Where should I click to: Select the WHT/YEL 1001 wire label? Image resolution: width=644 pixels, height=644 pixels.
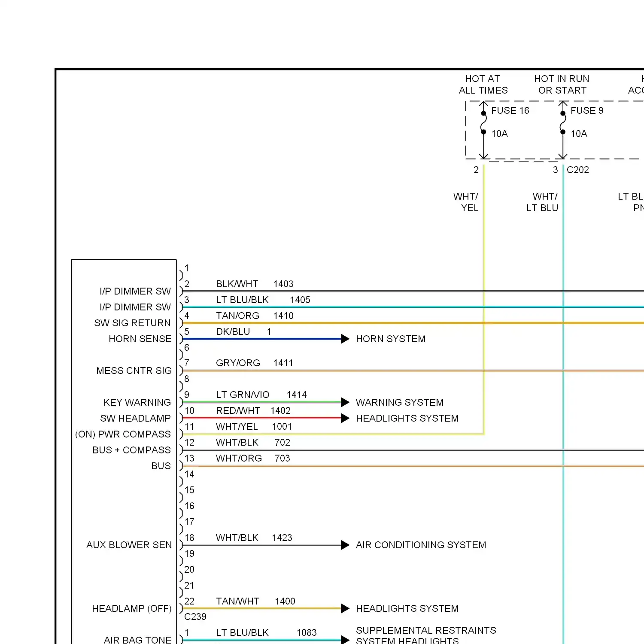click(x=254, y=427)
